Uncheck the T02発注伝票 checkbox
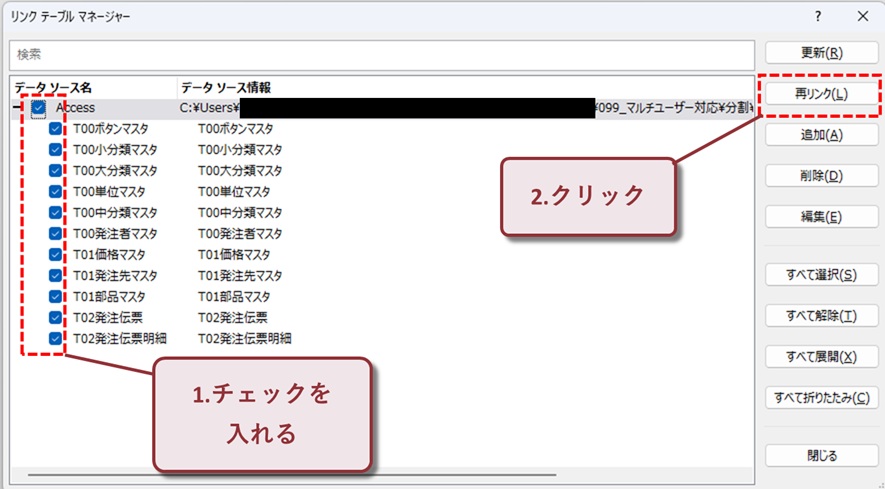Viewport: 885px width, 489px height. click(x=55, y=317)
